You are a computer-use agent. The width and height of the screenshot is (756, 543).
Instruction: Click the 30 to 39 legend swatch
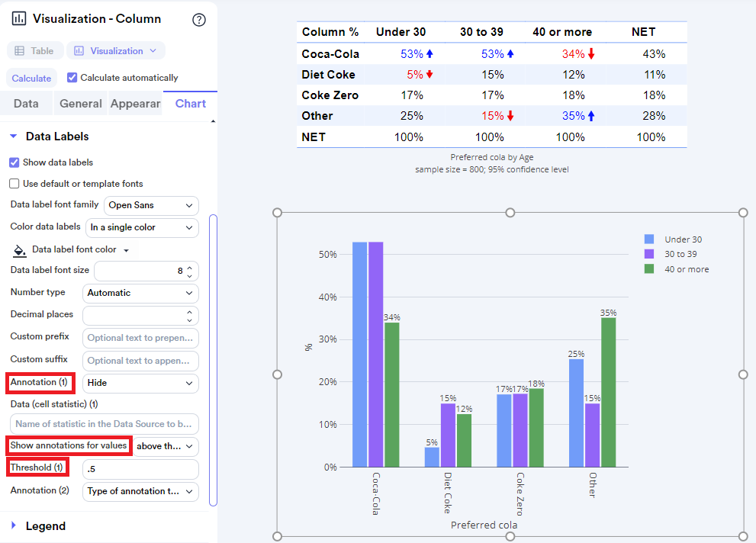(x=649, y=254)
